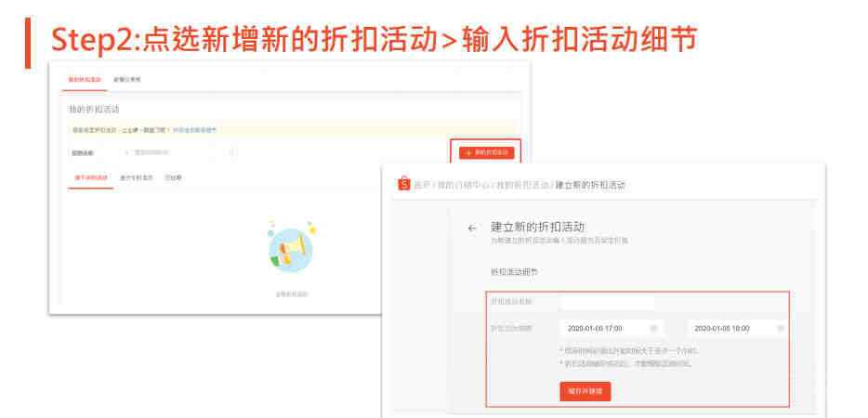The width and height of the screenshot is (868, 418).
Task: Focus the 折扣活动名称 name input field
Action: [x=607, y=302]
